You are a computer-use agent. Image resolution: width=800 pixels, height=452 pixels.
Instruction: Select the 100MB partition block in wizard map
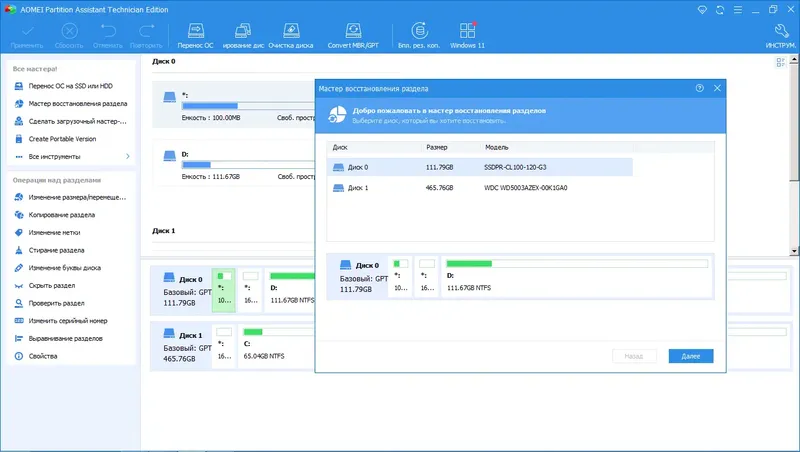pyautogui.click(x=401, y=276)
